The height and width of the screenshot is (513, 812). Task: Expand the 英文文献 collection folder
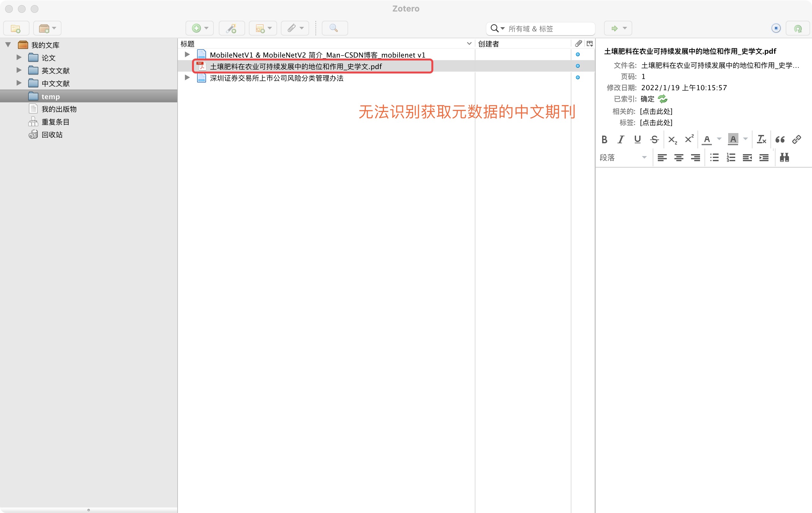click(19, 70)
